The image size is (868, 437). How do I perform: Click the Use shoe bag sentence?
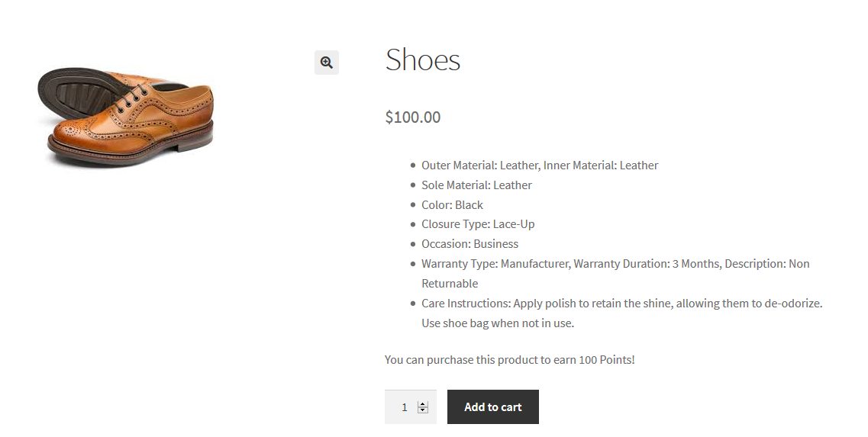[497, 323]
